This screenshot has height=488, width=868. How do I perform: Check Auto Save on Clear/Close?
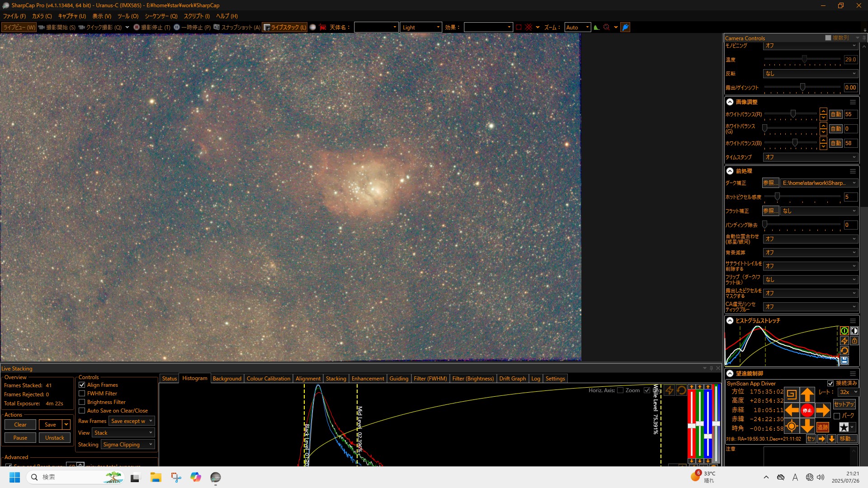82,411
